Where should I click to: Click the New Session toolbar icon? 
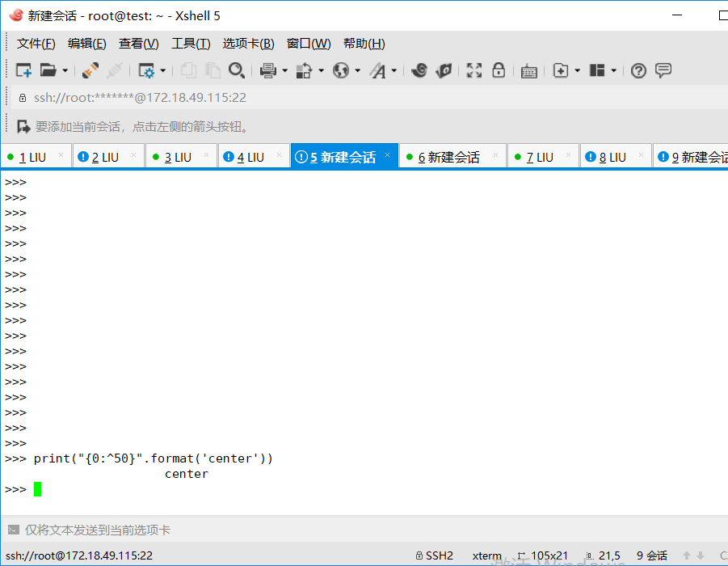(x=23, y=70)
